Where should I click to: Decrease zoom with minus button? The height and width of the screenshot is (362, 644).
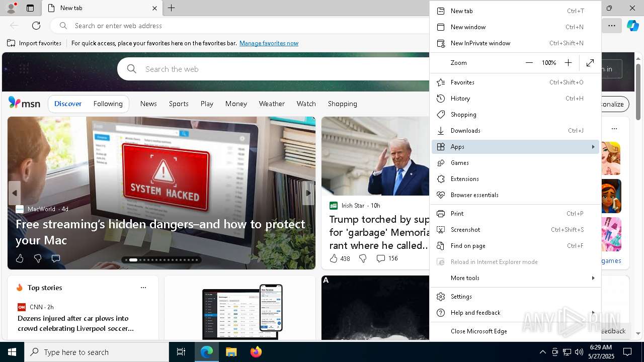click(529, 63)
